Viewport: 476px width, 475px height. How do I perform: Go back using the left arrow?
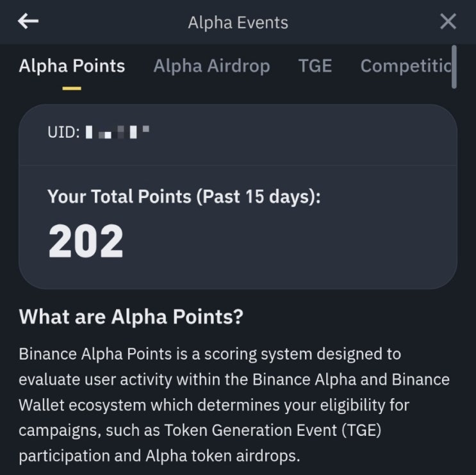[28, 22]
